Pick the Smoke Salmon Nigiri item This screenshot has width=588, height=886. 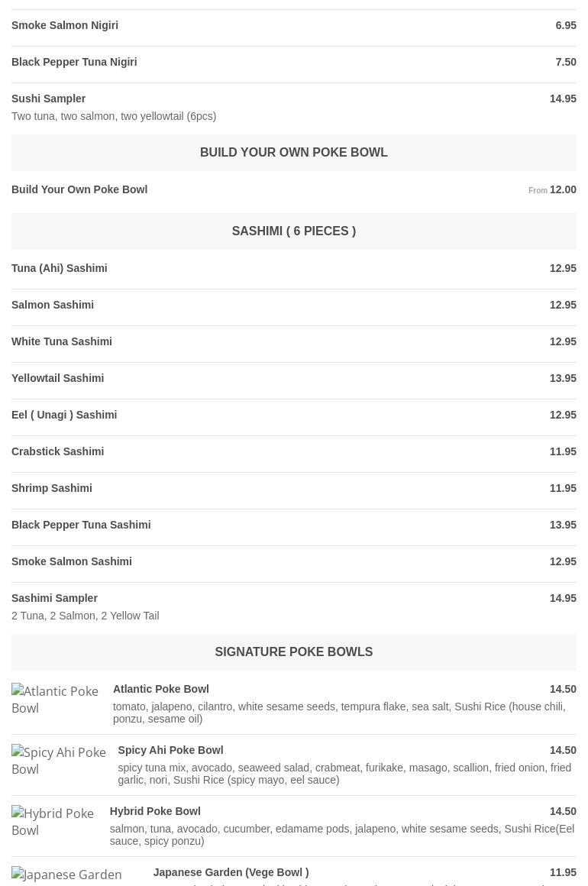point(294,25)
